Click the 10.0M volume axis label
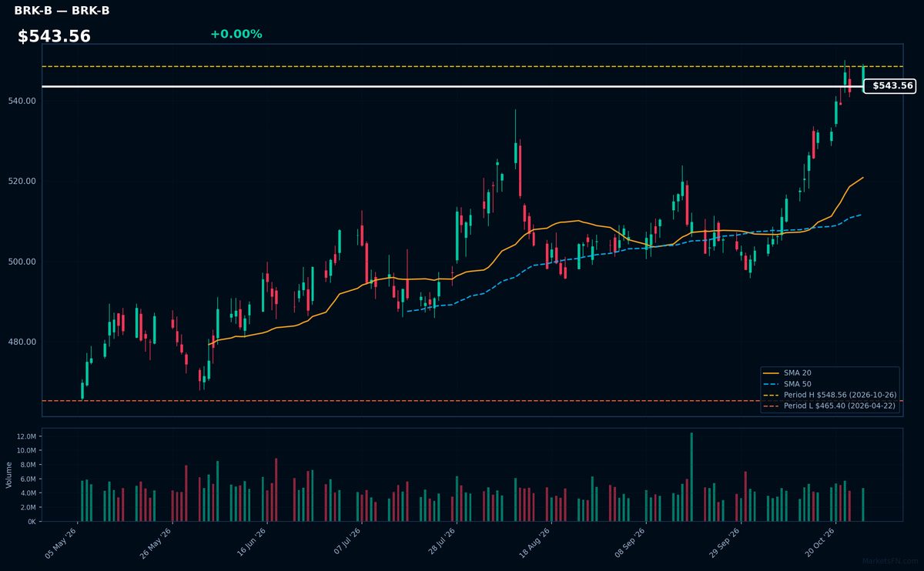Image resolution: width=924 pixels, height=571 pixels. coord(27,451)
